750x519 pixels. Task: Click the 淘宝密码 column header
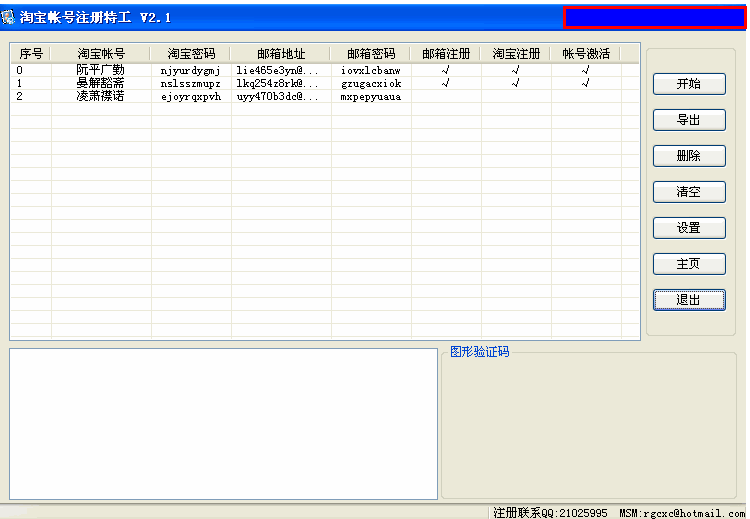[x=191, y=54]
